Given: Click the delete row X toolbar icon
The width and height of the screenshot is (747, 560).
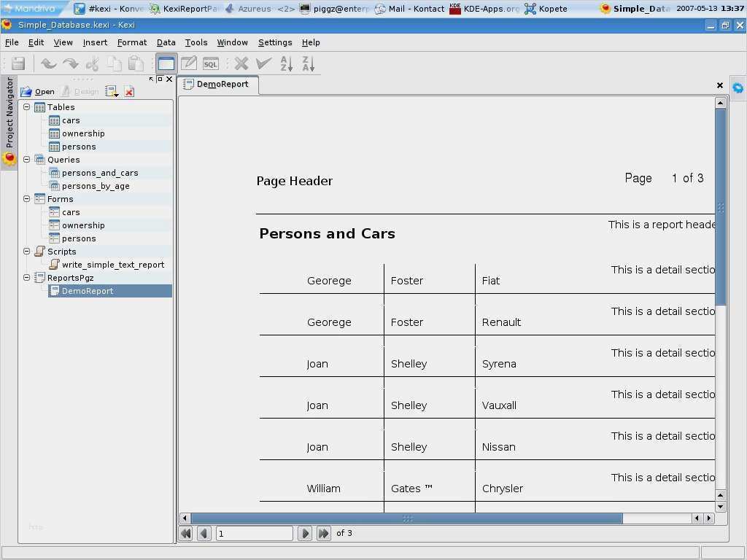Looking at the screenshot, I should pyautogui.click(x=241, y=63).
